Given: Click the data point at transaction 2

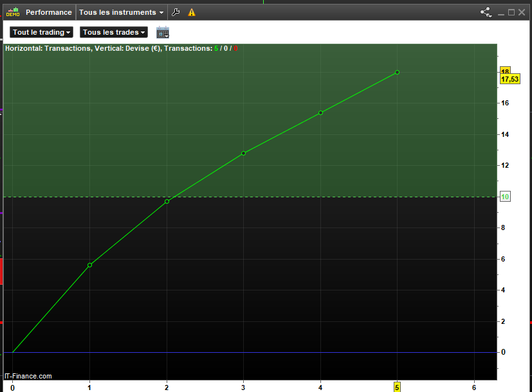Looking at the screenshot, I should (x=167, y=201).
